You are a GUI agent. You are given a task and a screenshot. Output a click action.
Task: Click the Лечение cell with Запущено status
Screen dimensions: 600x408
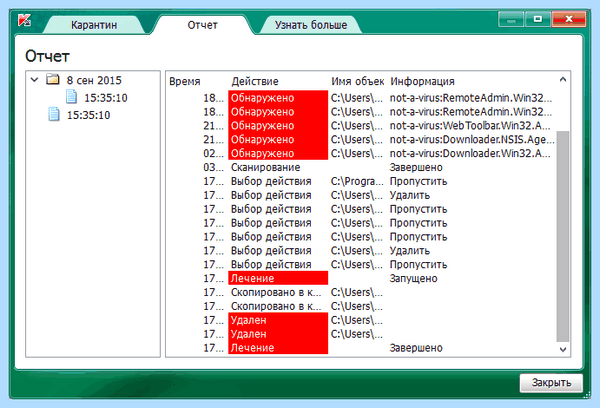[278, 278]
